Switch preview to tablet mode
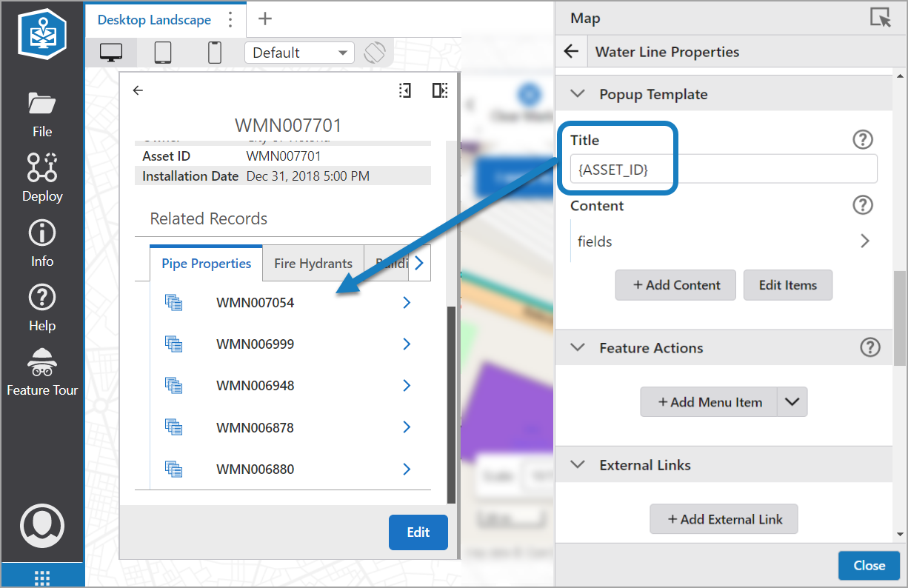Image resolution: width=908 pixels, height=588 pixels. [x=163, y=53]
